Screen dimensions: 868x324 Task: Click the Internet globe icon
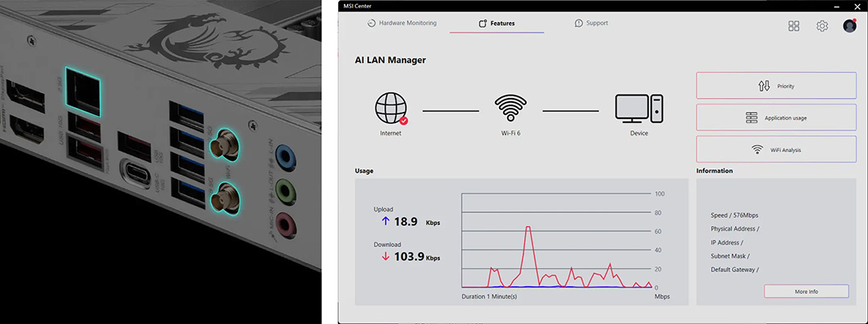click(x=391, y=109)
